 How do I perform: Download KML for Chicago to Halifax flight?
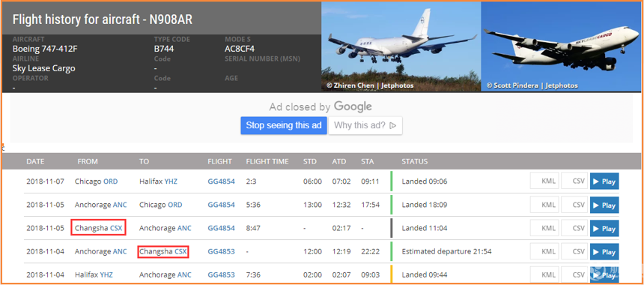point(544,181)
